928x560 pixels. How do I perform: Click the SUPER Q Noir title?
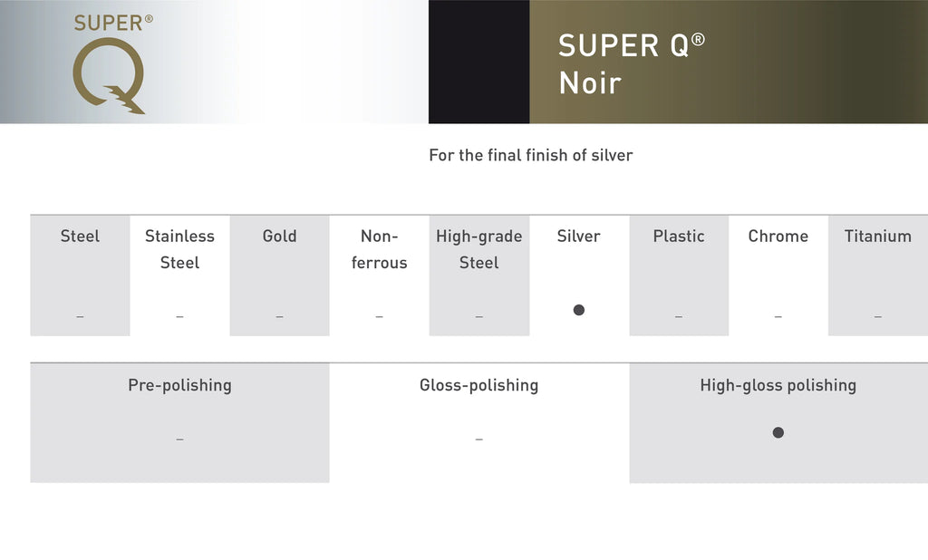[x=631, y=64]
